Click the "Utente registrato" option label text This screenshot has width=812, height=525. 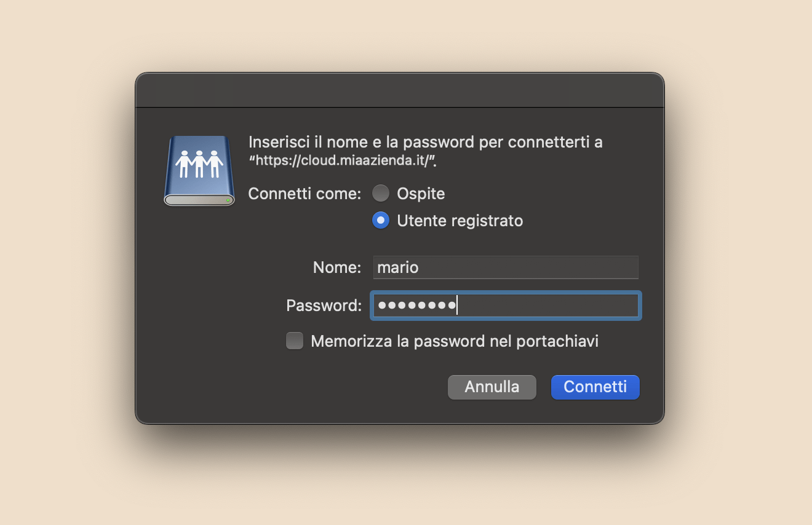click(460, 221)
